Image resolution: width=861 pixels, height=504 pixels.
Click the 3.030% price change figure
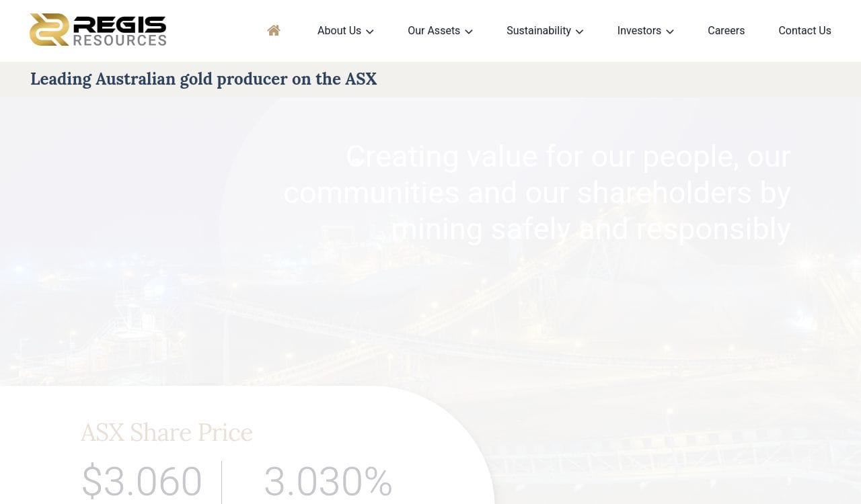coord(328,481)
